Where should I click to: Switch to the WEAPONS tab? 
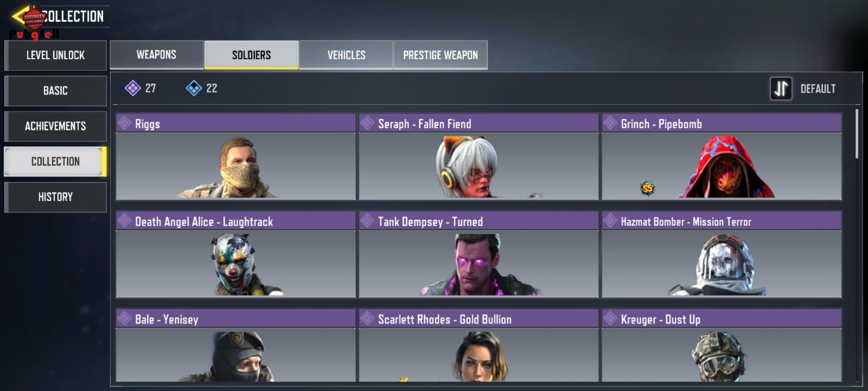pos(157,55)
